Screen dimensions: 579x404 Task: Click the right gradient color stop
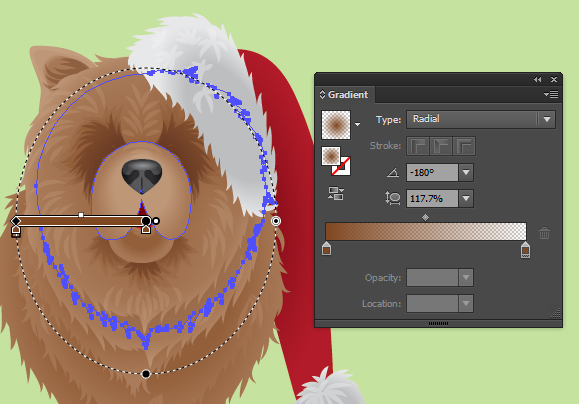525,250
